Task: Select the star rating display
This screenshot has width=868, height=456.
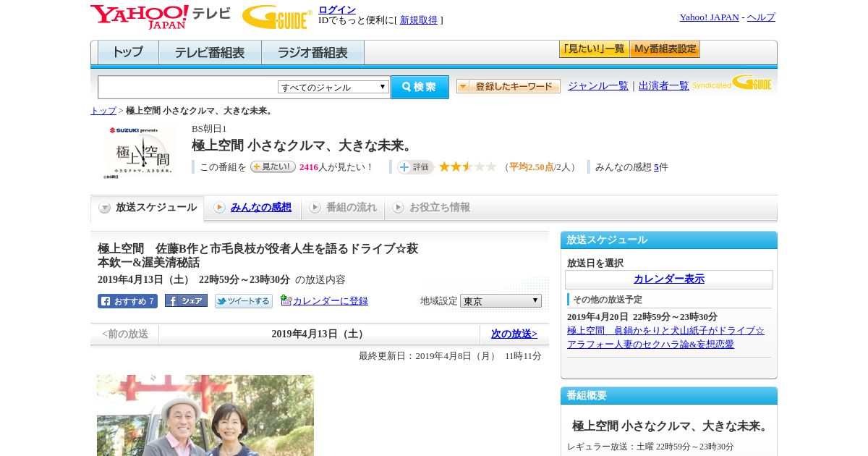Action: pos(467,166)
